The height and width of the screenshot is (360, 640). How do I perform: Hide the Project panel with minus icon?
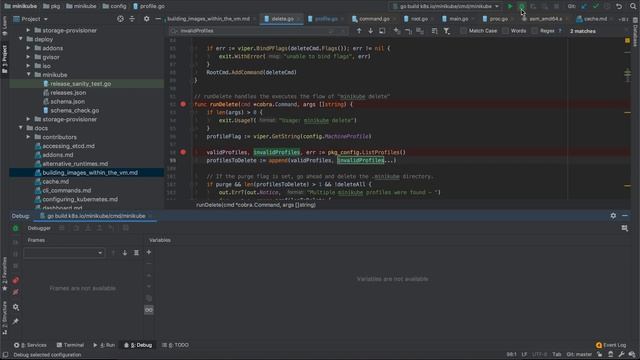[158, 19]
